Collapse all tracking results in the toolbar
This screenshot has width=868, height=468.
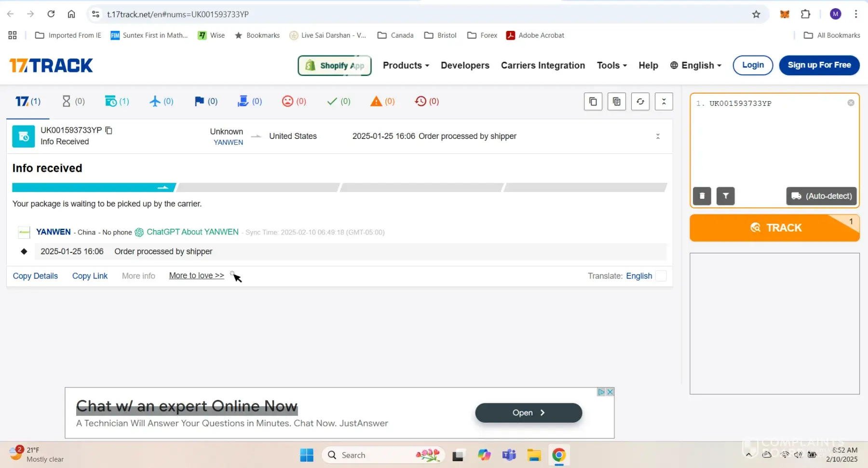coord(664,102)
